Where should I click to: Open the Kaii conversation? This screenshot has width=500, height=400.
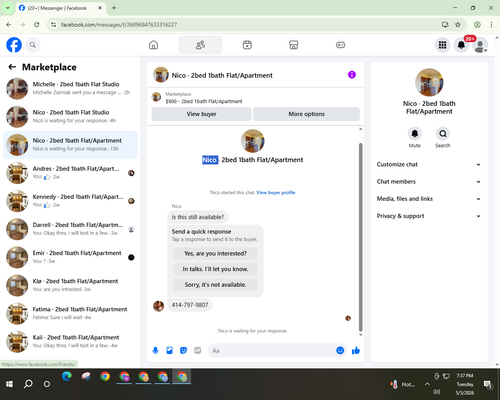click(x=70, y=341)
